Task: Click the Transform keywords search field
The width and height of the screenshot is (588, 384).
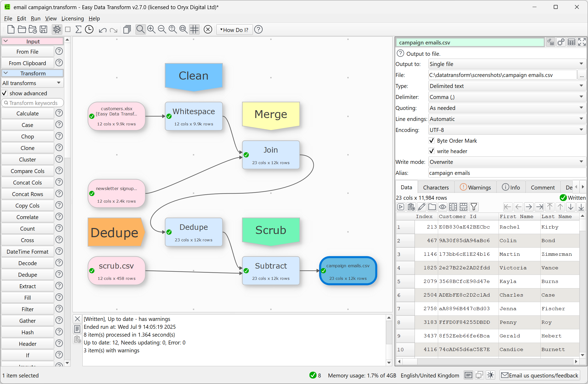Action: 32,103
